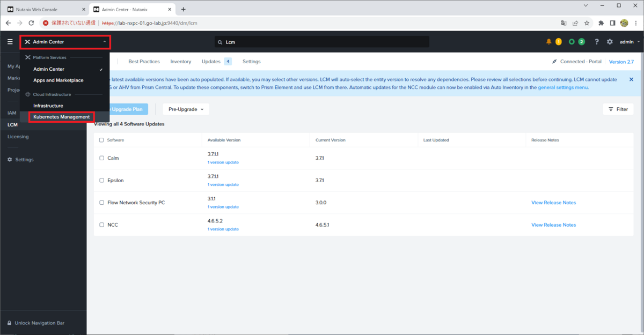
Task: View Release Notes for NCC
Action: [x=553, y=225]
